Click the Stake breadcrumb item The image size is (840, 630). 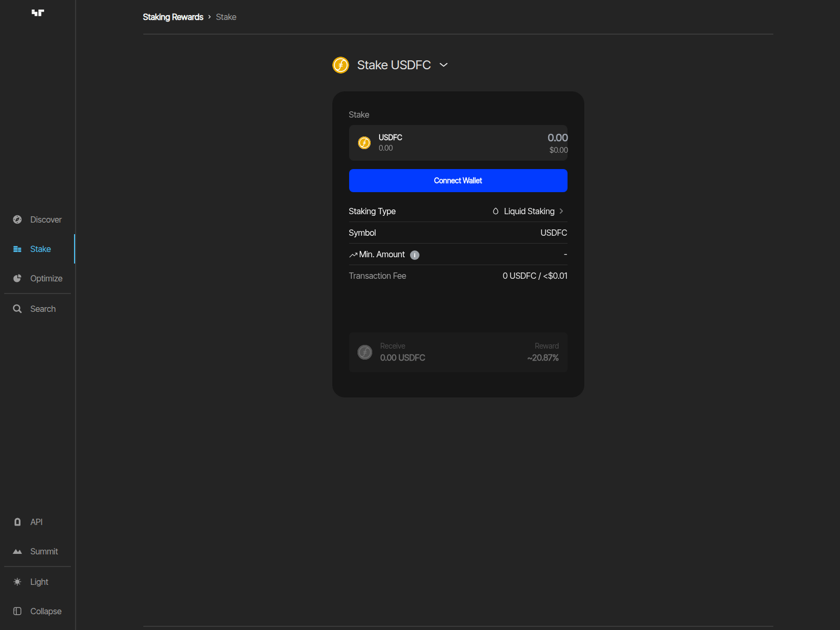(x=226, y=17)
